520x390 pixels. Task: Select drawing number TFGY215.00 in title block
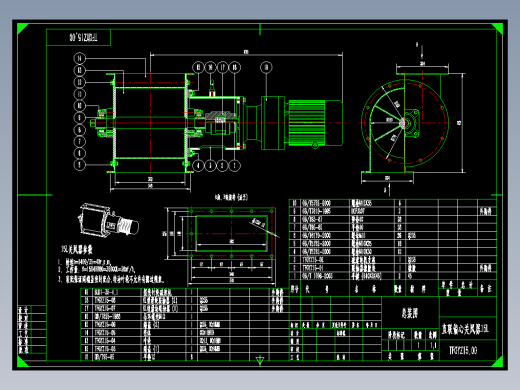click(463, 350)
